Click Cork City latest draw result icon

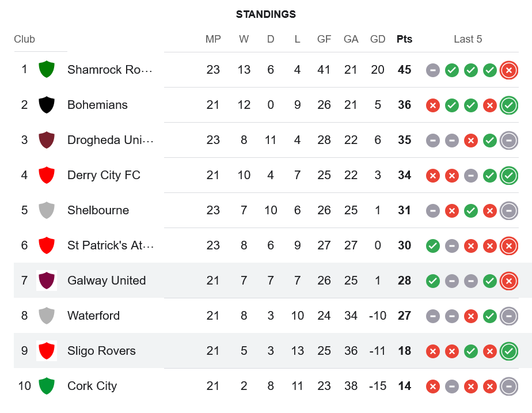508,386
